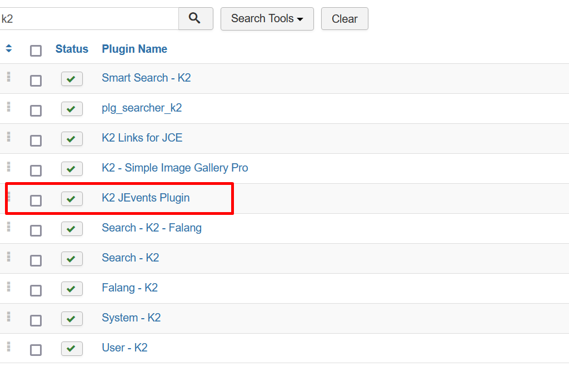Check K2 - Simple Image Gallery Pro checkbox
This screenshot has height=392, width=569.
[36, 170]
